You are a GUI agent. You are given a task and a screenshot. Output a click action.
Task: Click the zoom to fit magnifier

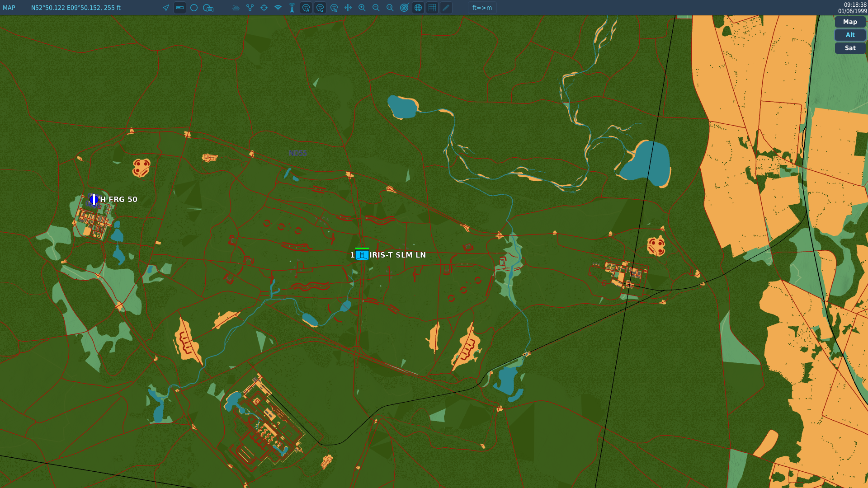pos(390,8)
